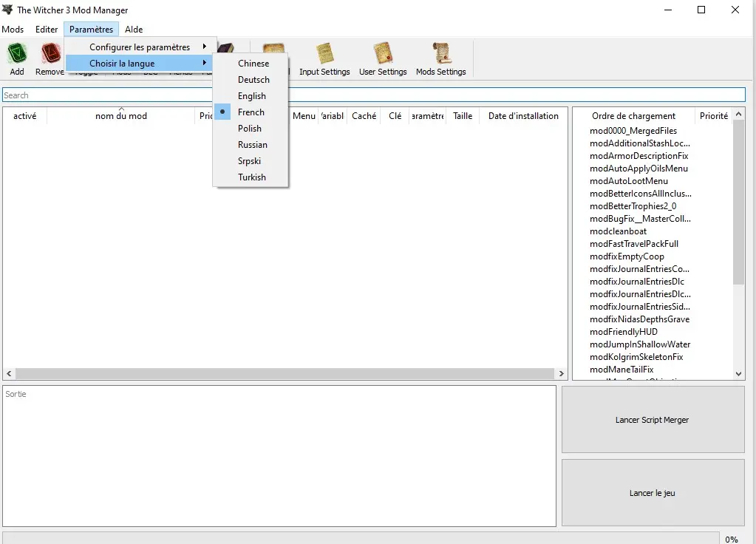Sort by Date d'installation column
Screen dimensions: 756x544
click(x=523, y=116)
